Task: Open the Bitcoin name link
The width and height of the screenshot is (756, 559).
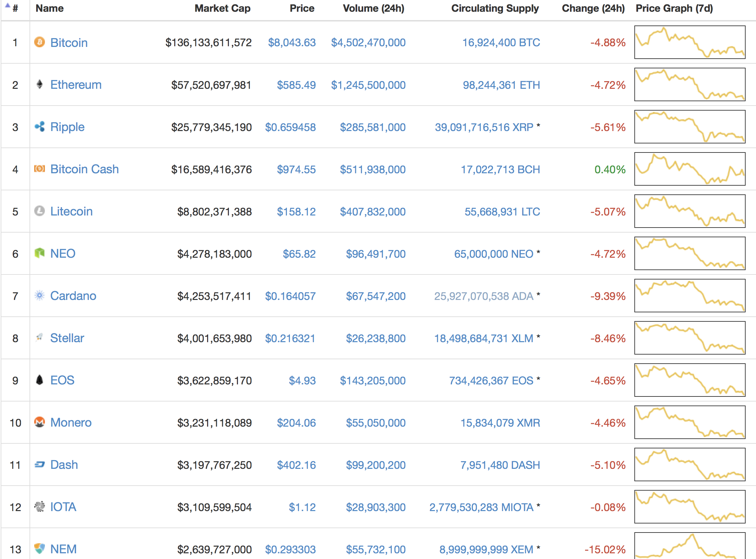Action: (69, 43)
